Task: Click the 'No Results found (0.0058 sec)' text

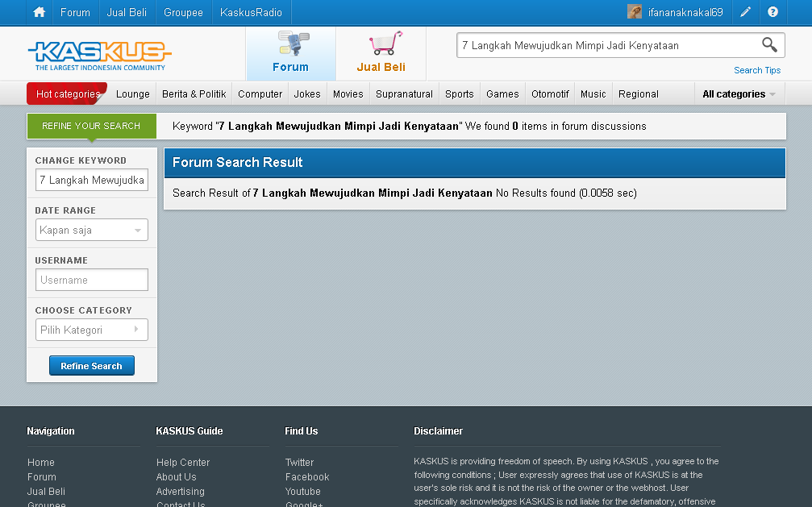Action: click(x=566, y=193)
